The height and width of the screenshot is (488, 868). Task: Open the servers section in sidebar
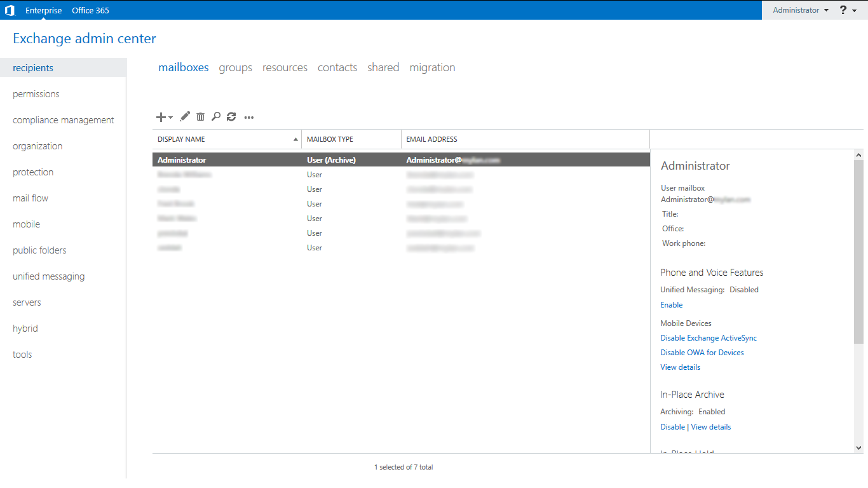(x=27, y=302)
